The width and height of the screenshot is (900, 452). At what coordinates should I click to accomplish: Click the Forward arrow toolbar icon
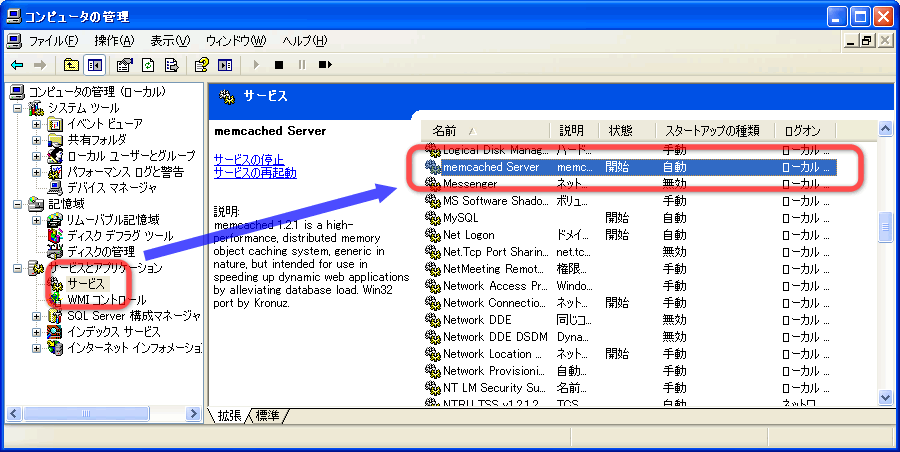pos(39,65)
